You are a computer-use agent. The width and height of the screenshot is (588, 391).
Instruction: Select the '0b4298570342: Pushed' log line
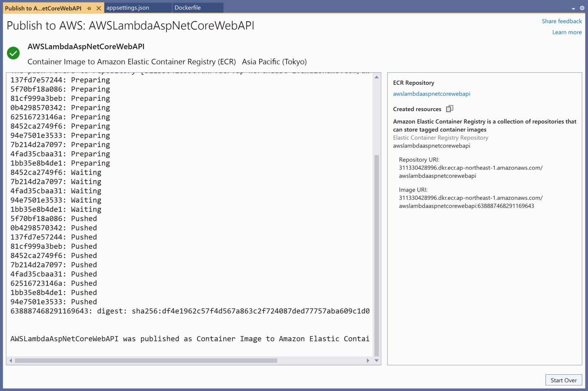pyautogui.click(x=54, y=228)
